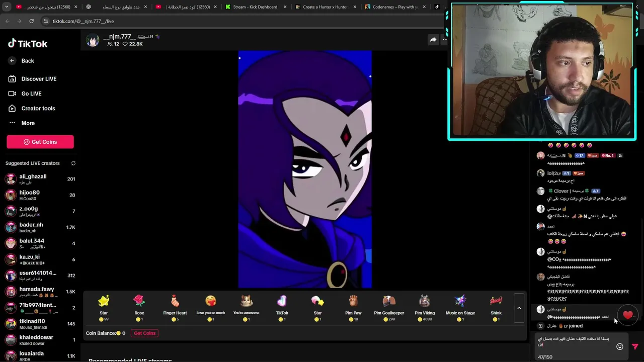Image resolution: width=644 pixels, height=362 pixels.
Task: Send the Pim Goalkeeper gift
Action: tap(389, 307)
